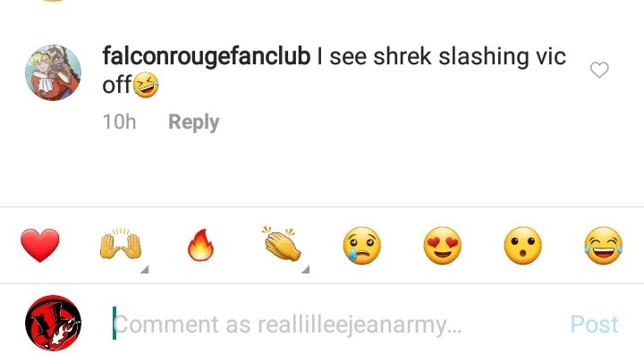Tap the 10h comment timestamp
Viewport: 644px width, 362px height.
[119, 122]
